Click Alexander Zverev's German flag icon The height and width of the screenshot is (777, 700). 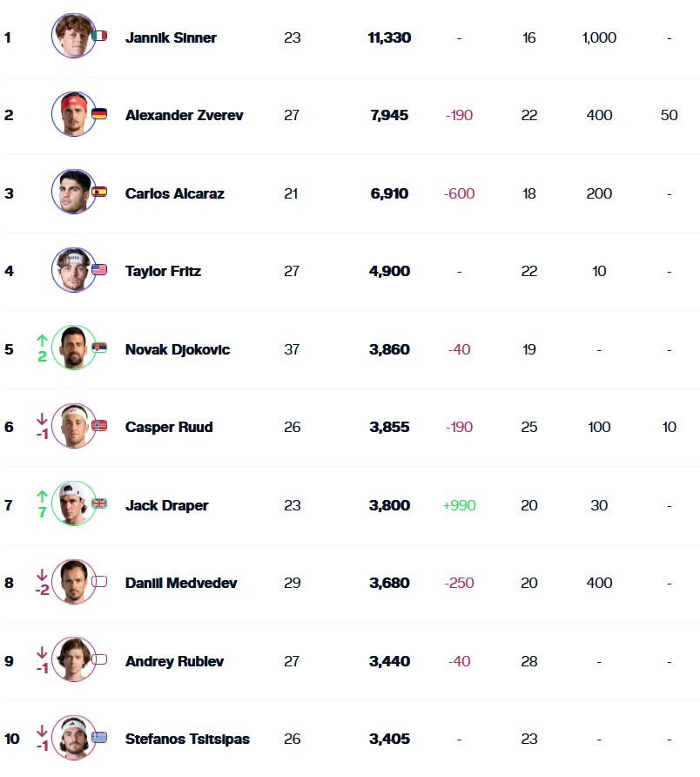point(99,114)
